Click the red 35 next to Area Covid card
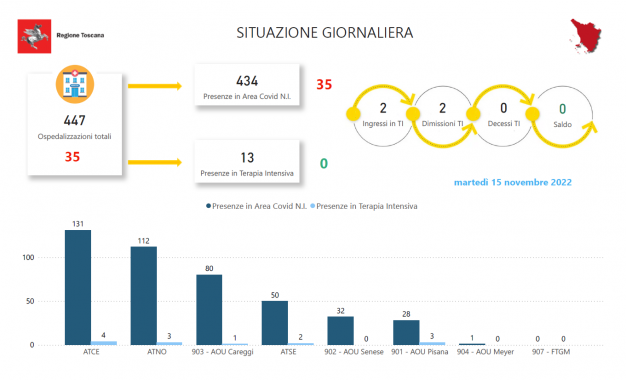 pyautogui.click(x=324, y=85)
